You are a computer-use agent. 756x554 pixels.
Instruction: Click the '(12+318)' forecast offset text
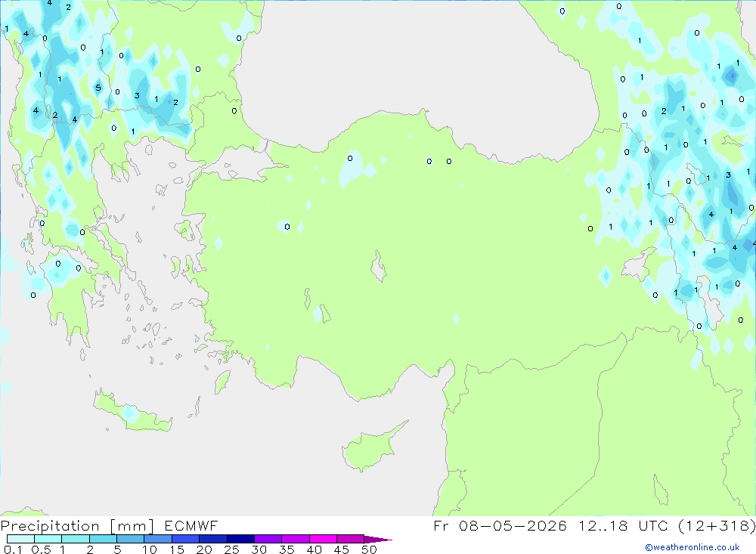[717, 525]
